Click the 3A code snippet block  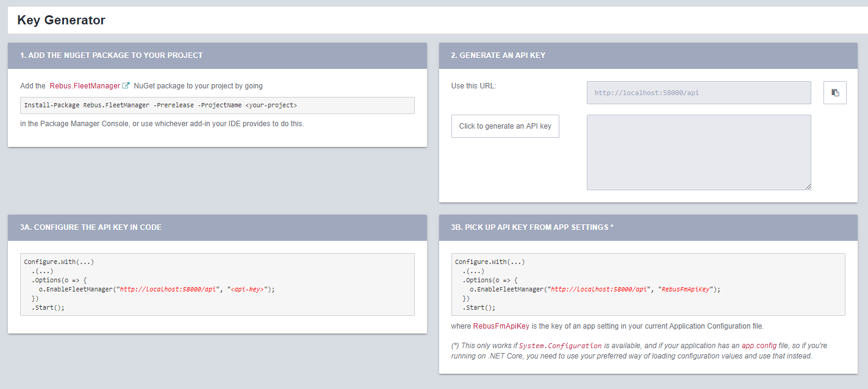pyautogui.click(x=217, y=285)
